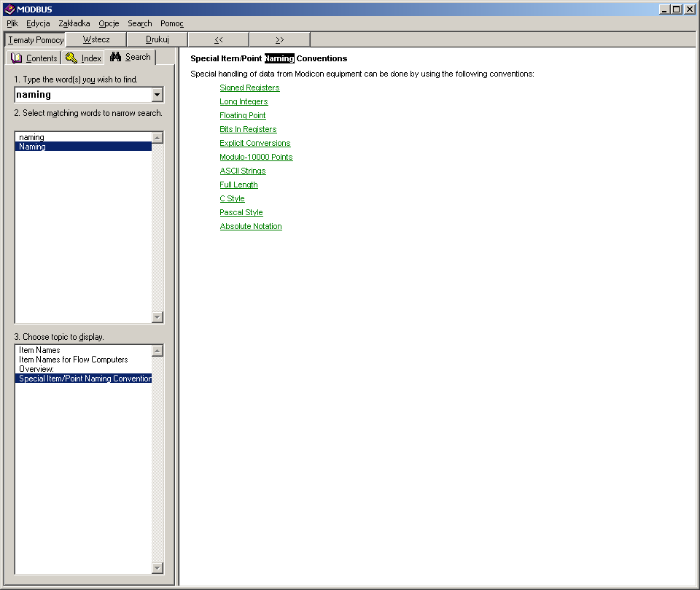Maximize the MODBUS help window
700x590 pixels.
(677, 9)
